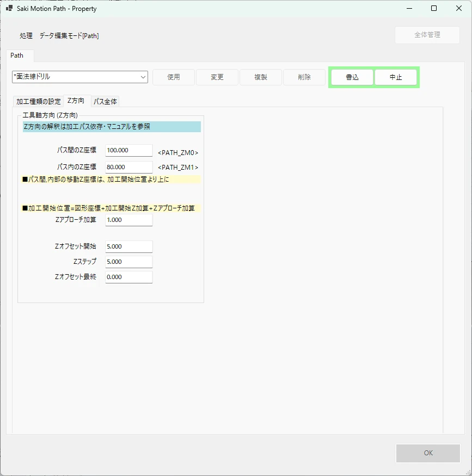Minimize the Property window

click(x=409, y=9)
